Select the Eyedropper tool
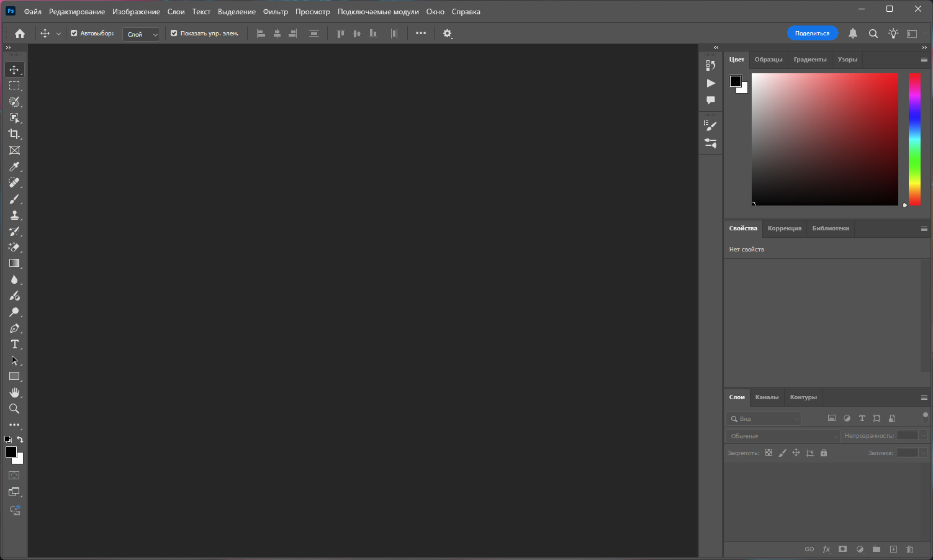 pyautogui.click(x=14, y=166)
